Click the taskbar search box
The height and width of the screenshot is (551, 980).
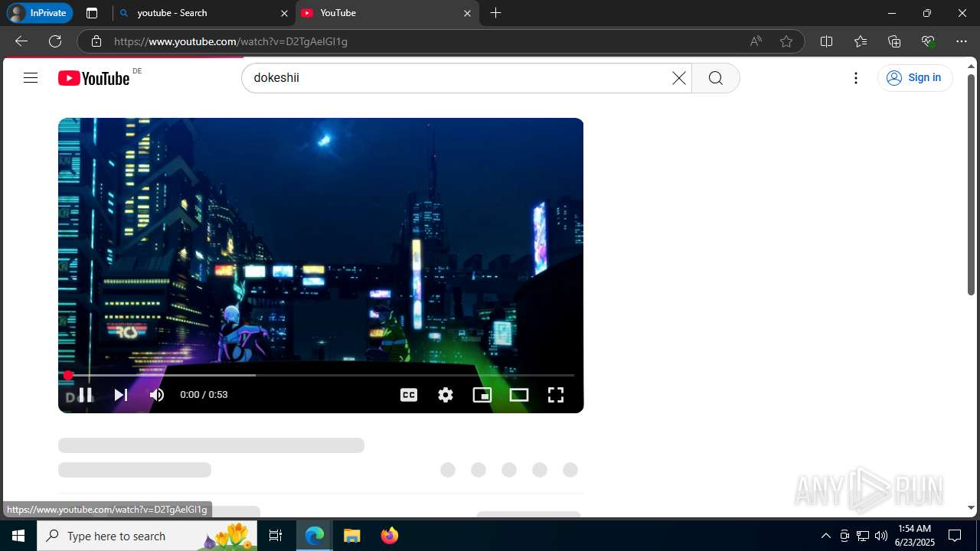147,536
